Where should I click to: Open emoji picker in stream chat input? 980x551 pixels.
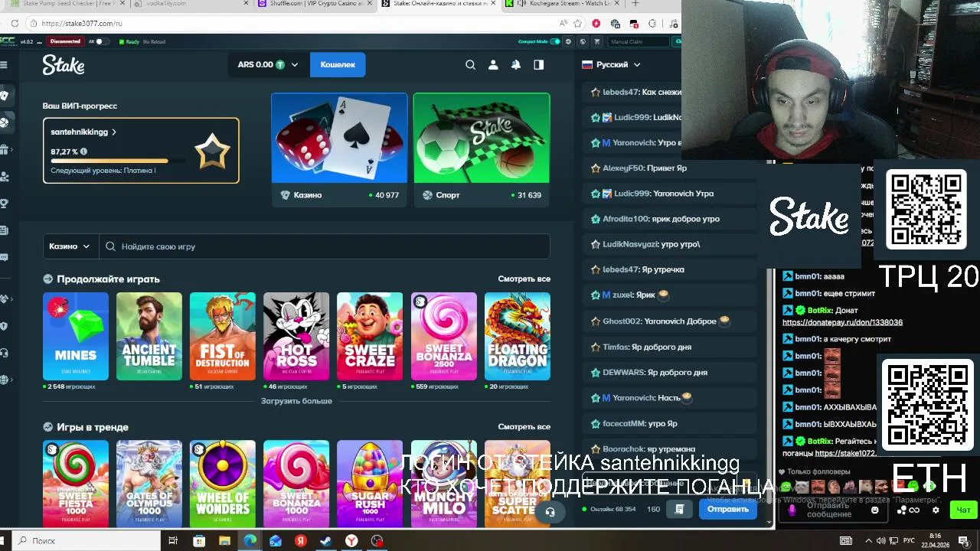[x=875, y=510]
